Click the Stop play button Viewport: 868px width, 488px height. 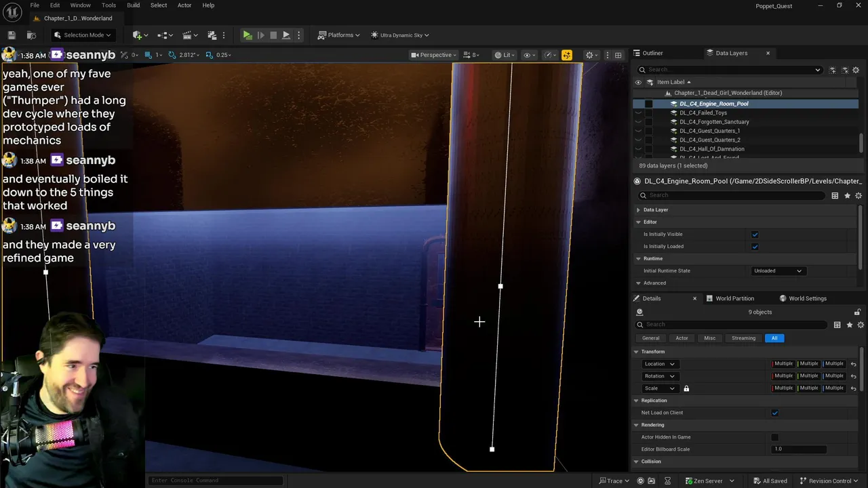click(x=273, y=35)
